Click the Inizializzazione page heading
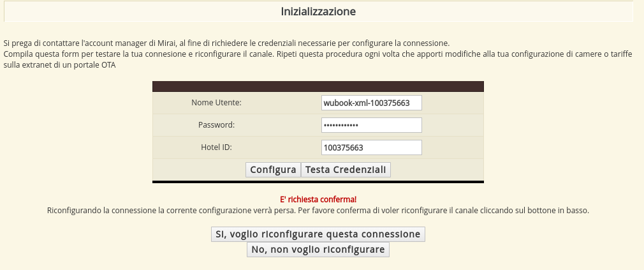The width and height of the screenshot is (644, 270). tap(318, 11)
